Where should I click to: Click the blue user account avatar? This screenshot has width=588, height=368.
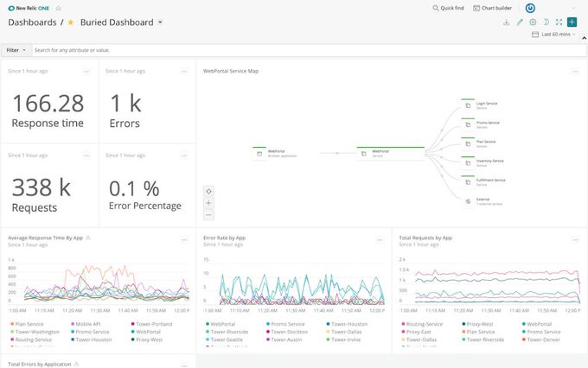point(530,8)
